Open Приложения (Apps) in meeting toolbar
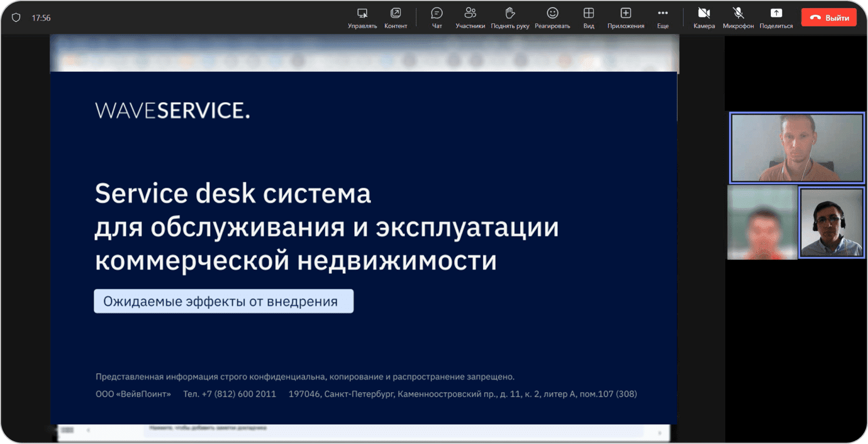Screen dimensions: 868x444 [626, 17]
